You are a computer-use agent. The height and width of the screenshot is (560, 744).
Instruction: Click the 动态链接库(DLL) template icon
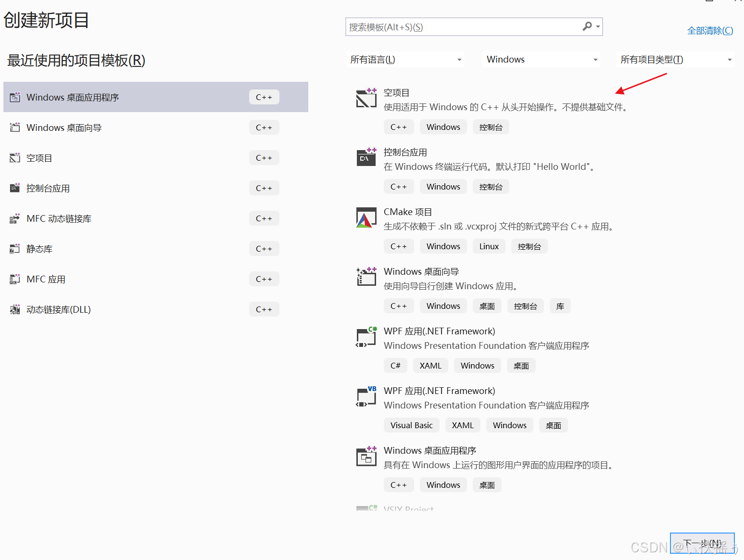point(15,309)
